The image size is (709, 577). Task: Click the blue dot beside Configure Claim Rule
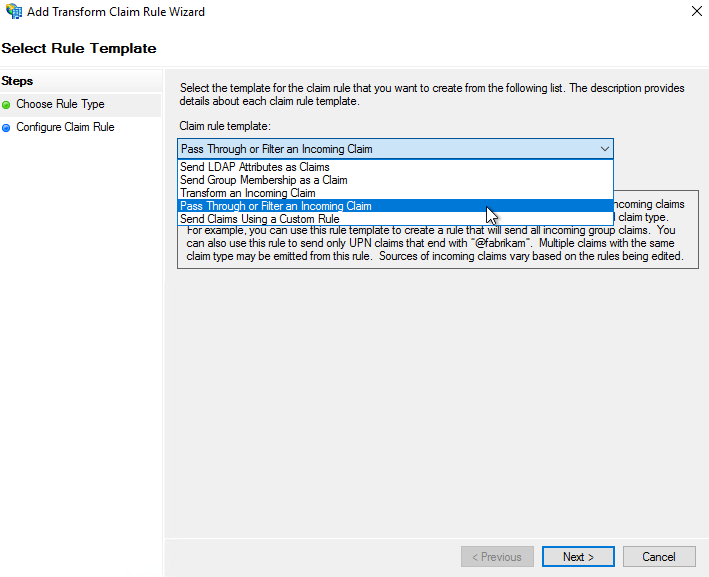pos(6,127)
